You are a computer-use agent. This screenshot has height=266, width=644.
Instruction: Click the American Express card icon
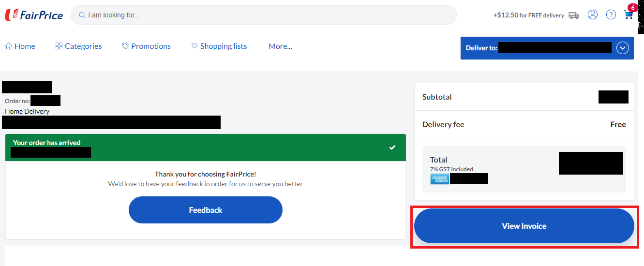pos(440,179)
